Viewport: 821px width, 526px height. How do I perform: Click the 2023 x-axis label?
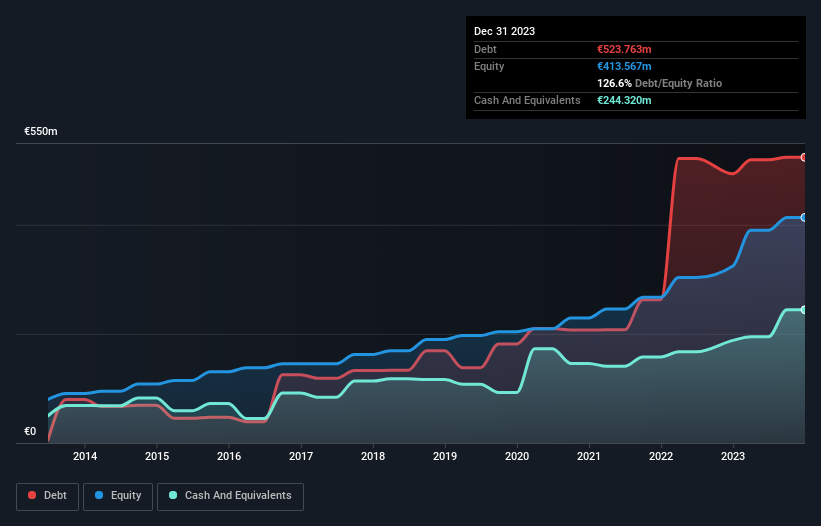[733, 456]
